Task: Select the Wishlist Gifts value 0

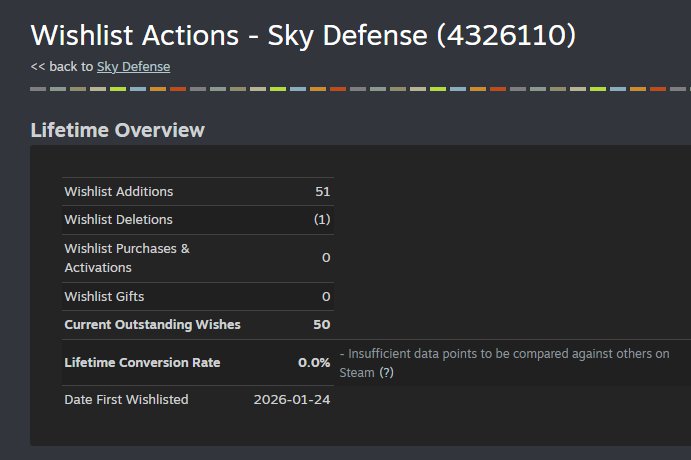Action: [x=326, y=297]
